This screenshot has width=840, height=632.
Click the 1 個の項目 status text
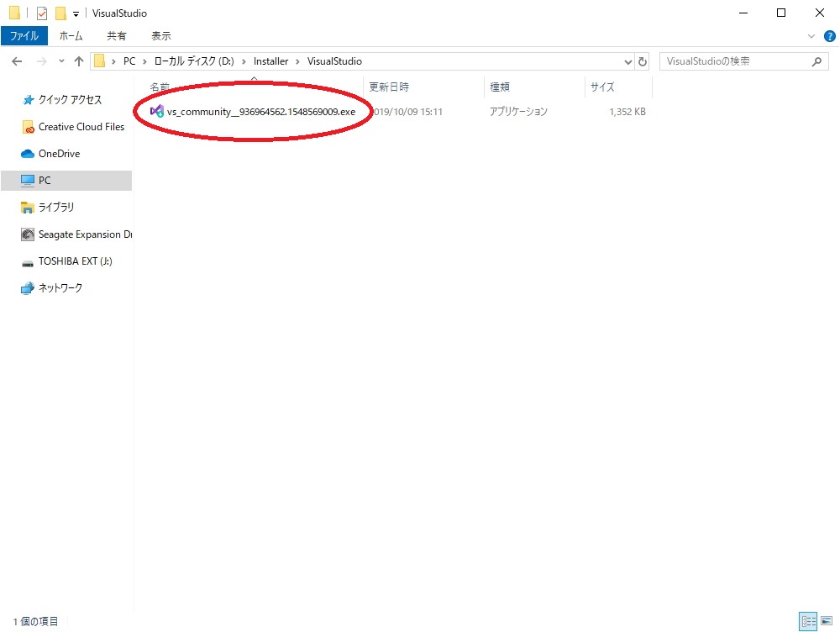click(35, 621)
